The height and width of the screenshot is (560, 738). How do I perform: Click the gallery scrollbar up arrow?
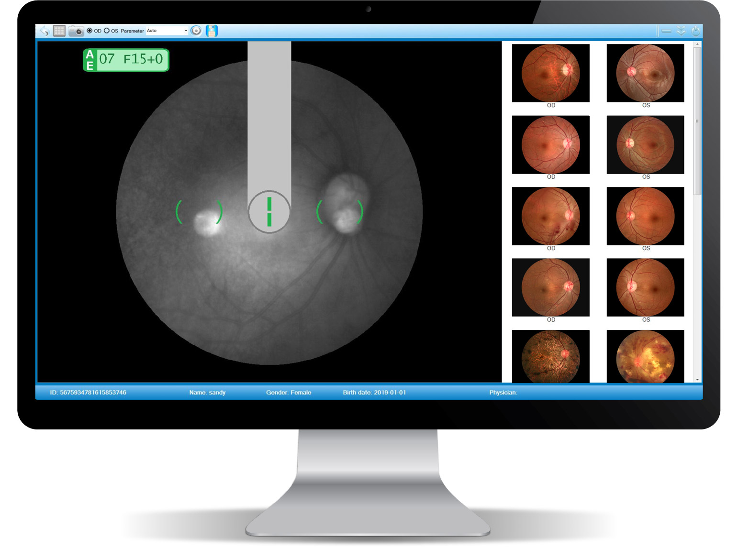pyautogui.click(x=697, y=44)
